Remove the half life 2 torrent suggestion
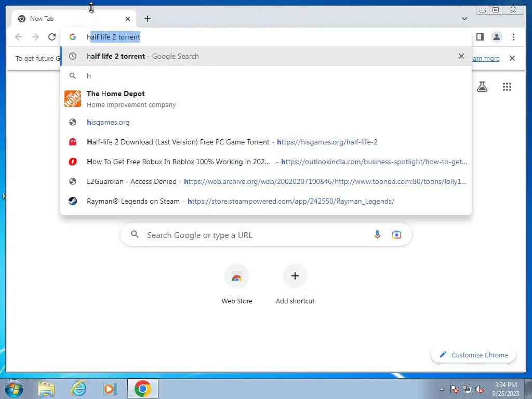532x399 pixels. 461,56
